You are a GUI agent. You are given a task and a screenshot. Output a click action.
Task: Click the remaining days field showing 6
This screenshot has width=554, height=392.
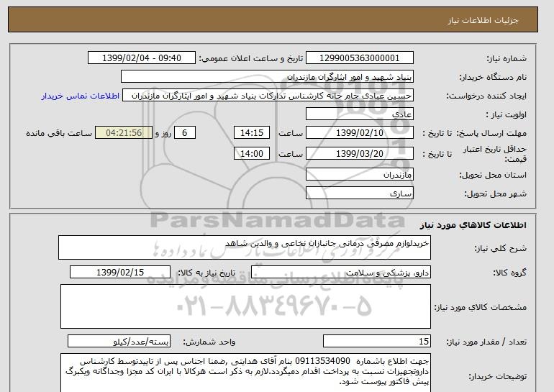184,133
